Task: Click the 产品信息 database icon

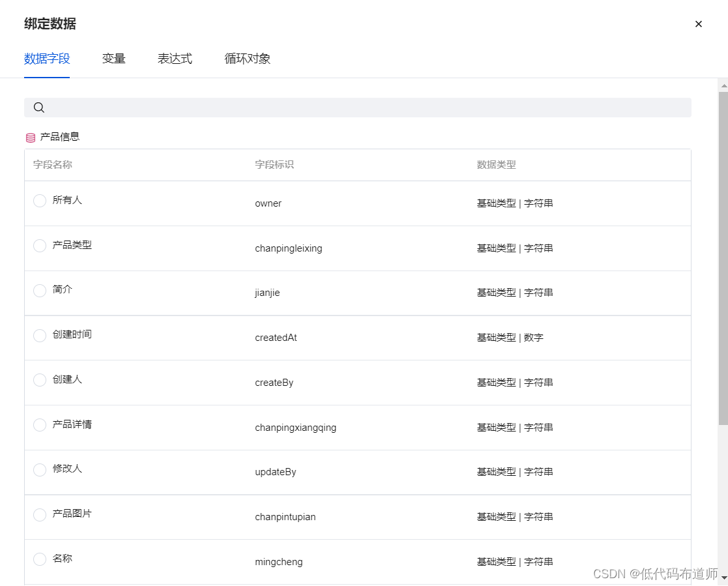Action: (31, 138)
